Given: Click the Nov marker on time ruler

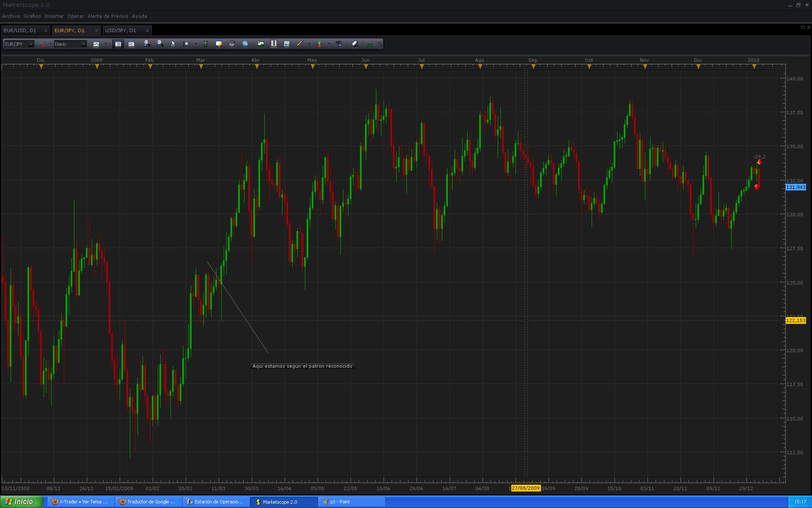Looking at the screenshot, I should pyautogui.click(x=645, y=66).
